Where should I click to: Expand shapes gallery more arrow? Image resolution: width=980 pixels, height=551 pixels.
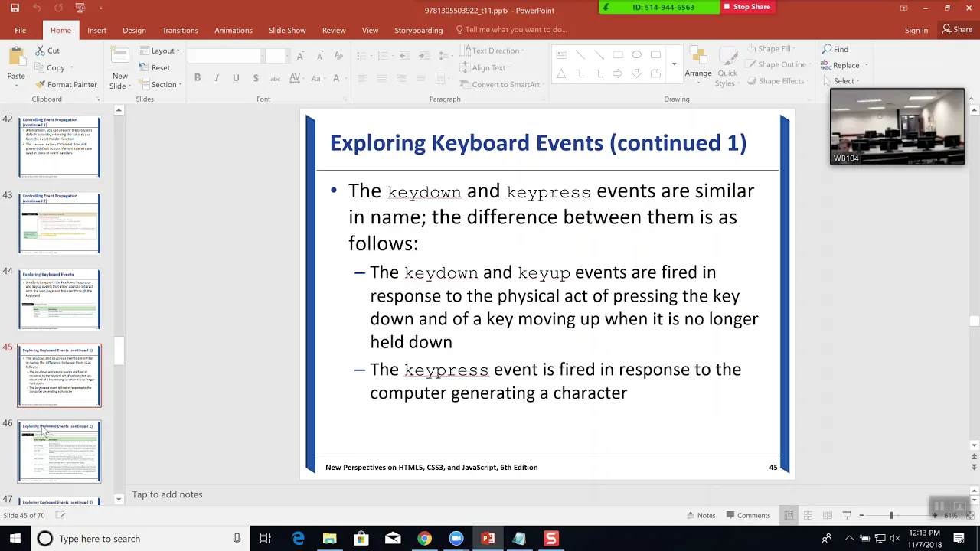pyautogui.click(x=674, y=64)
